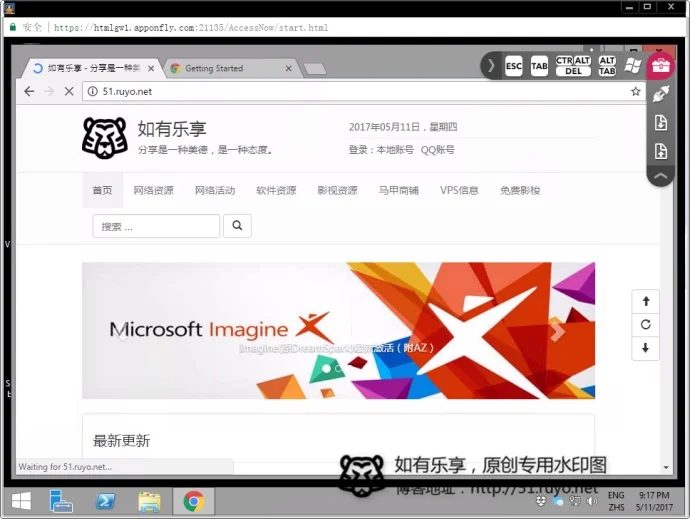Advance the banner carousel with right arrow
690x519 pixels.
pyautogui.click(x=557, y=331)
